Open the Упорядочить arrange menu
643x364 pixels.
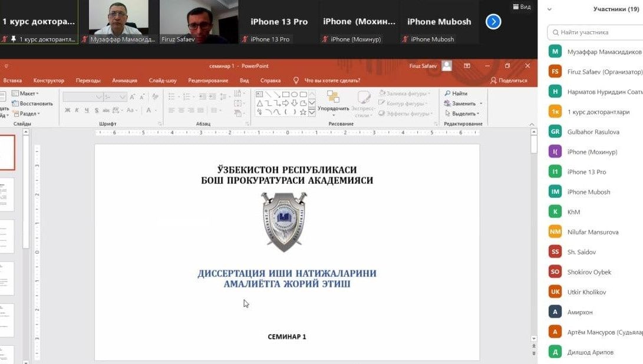click(x=333, y=102)
